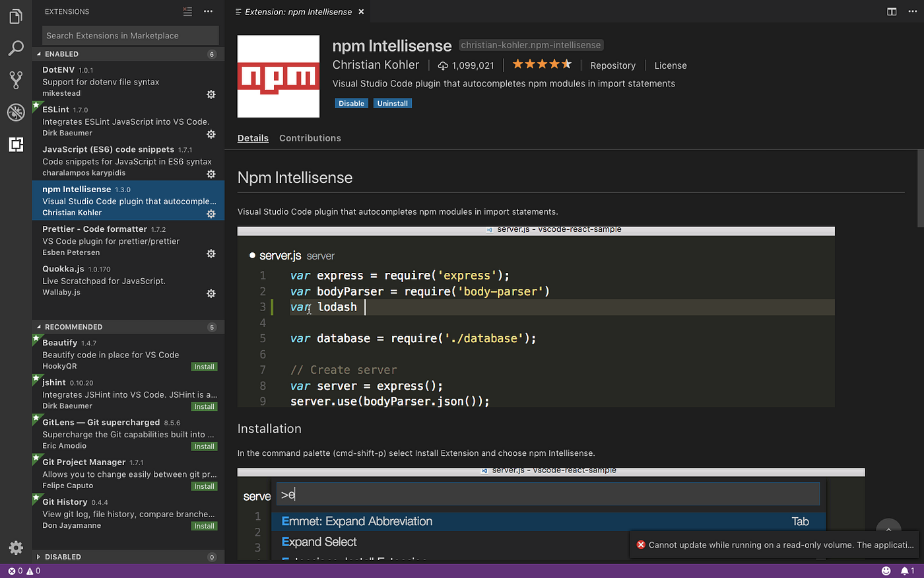
Task: Install the GitLens extension
Action: tap(204, 446)
